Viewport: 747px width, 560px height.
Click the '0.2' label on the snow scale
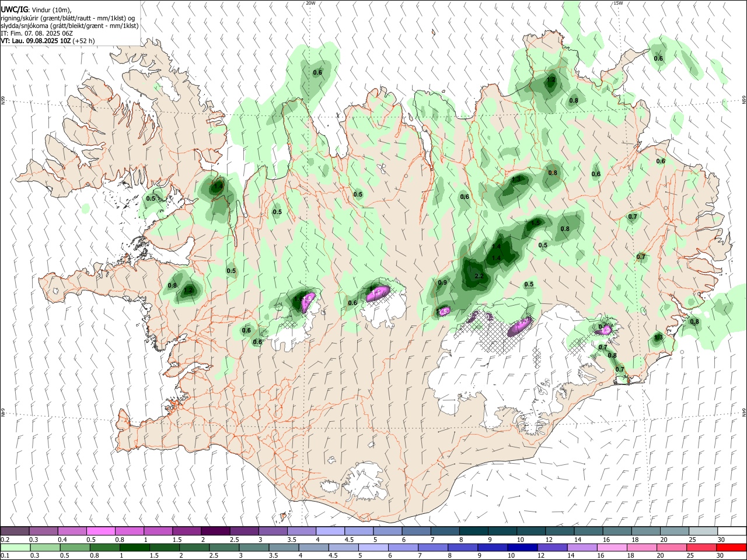(x=5, y=540)
